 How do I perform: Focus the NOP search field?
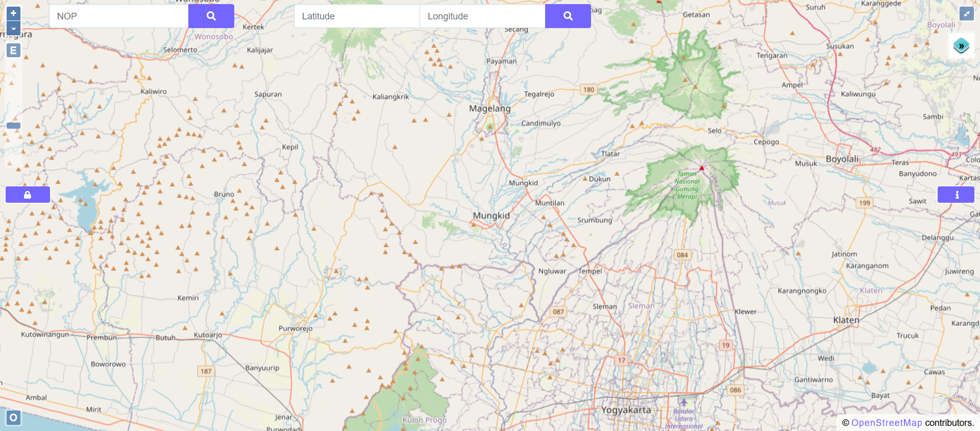[119, 16]
